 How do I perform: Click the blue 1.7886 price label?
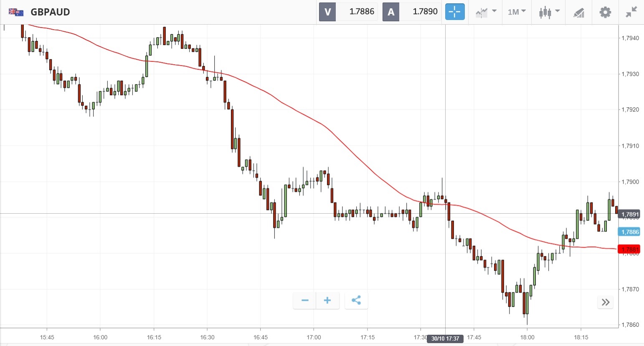[x=630, y=232]
